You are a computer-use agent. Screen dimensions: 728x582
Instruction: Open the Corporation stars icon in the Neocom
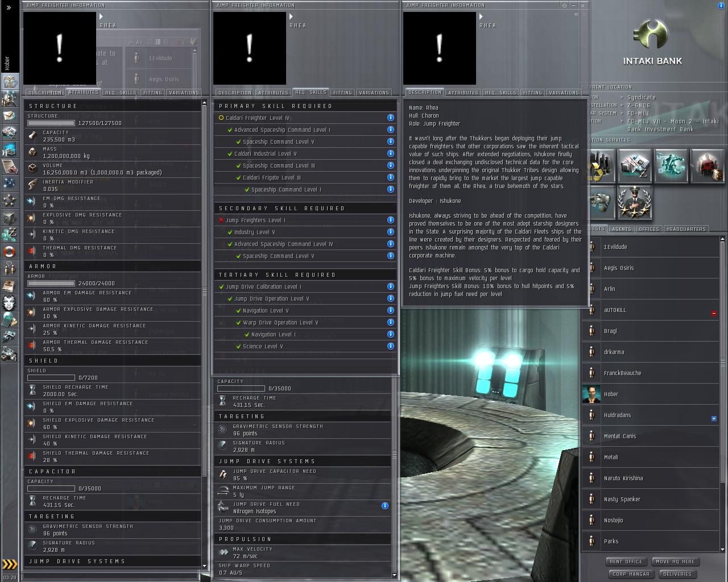pos(10,200)
